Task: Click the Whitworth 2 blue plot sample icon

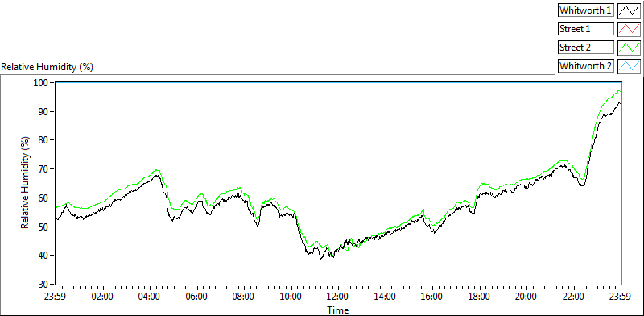Action: (630, 66)
